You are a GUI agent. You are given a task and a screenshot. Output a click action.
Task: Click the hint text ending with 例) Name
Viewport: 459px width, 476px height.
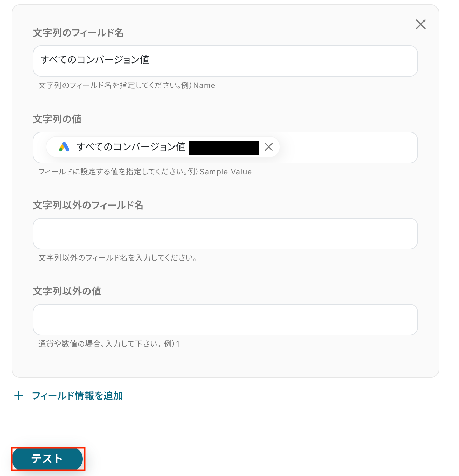click(127, 85)
